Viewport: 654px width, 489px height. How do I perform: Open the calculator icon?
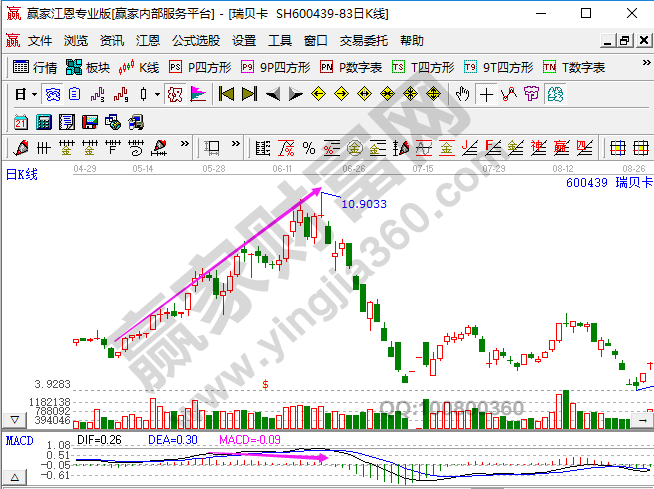[x=44, y=122]
